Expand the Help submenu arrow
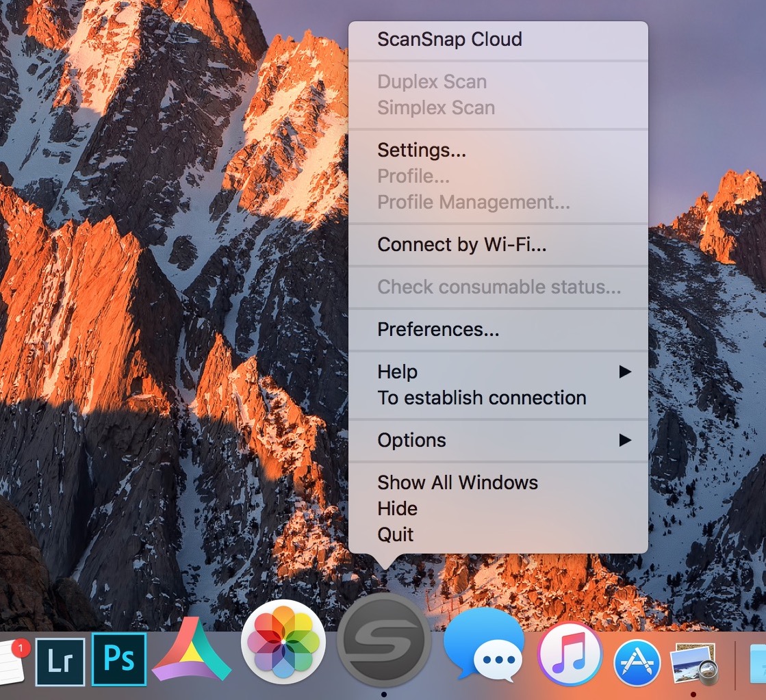 point(625,372)
